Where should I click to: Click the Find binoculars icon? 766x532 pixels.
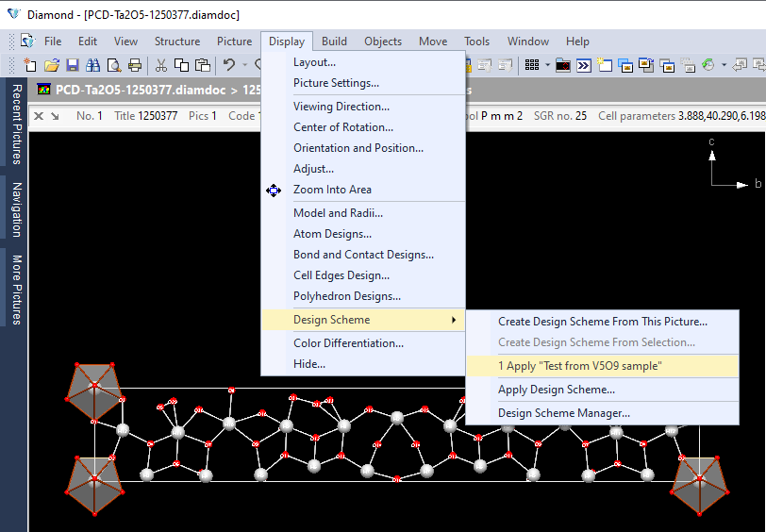pyautogui.click(x=93, y=65)
